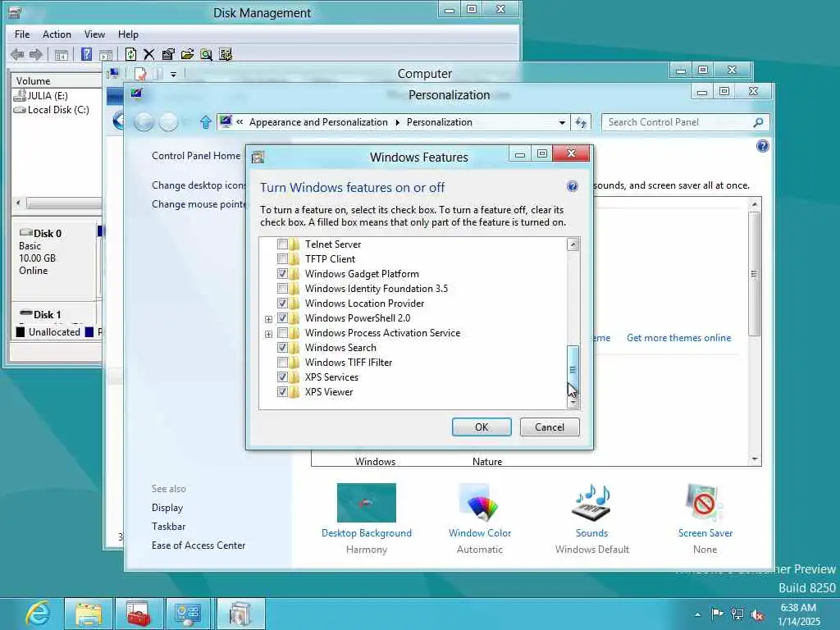Image resolution: width=840 pixels, height=630 pixels.
Task: Click the Open folder icon in Disk Management toolbar
Action: pos(187,54)
